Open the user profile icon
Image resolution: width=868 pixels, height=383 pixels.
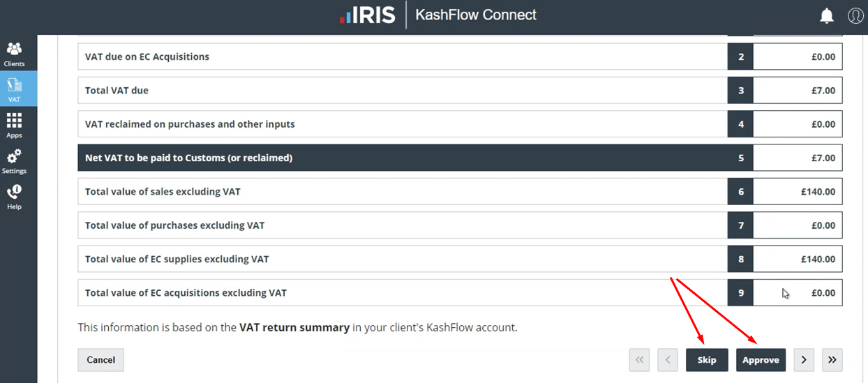click(x=855, y=15)
